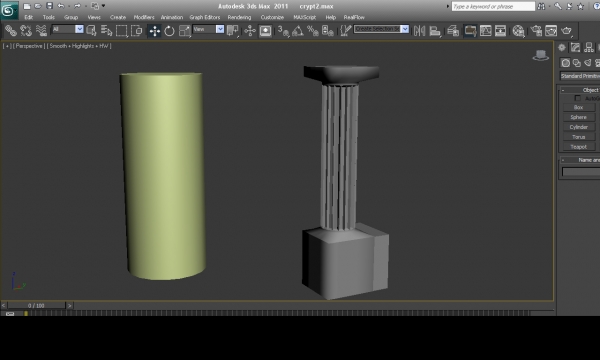Open the Quick Access toolbar dropdown arrow
Screen dimensions: 600x360
tap(103, 6)
